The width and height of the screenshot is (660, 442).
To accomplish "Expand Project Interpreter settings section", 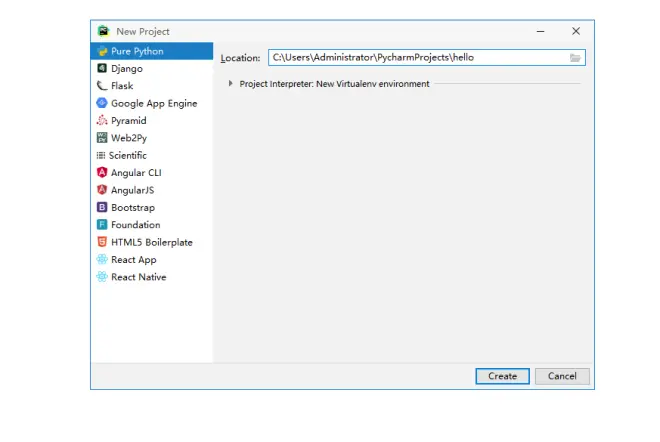I will [230, 83].
